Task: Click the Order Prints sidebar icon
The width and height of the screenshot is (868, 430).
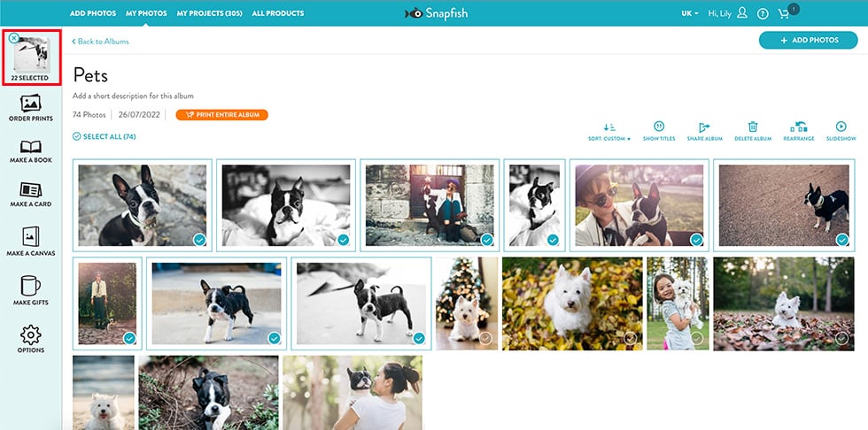Action: click(30, 108)
